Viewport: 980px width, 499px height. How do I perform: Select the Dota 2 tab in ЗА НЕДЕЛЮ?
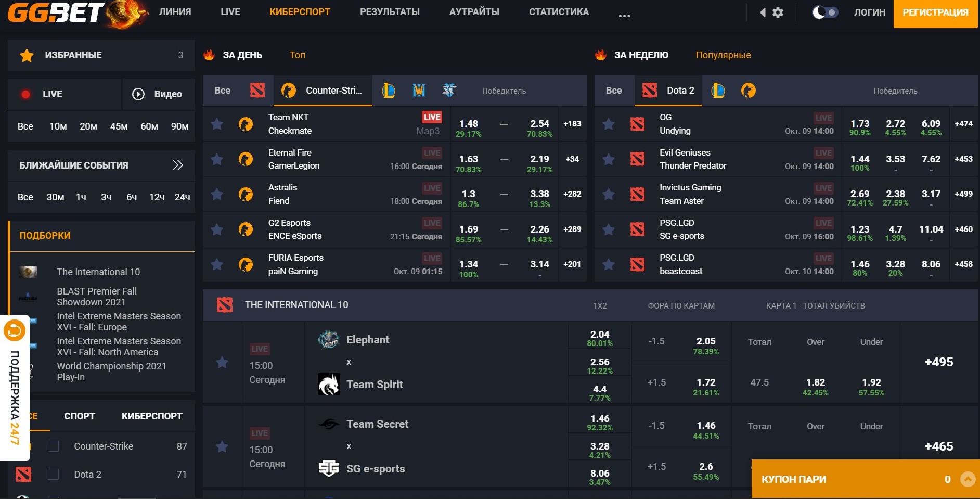[668, 91]
